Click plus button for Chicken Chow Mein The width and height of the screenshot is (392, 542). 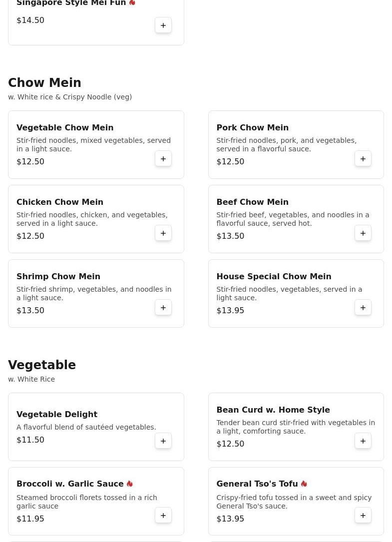[163, 233]
